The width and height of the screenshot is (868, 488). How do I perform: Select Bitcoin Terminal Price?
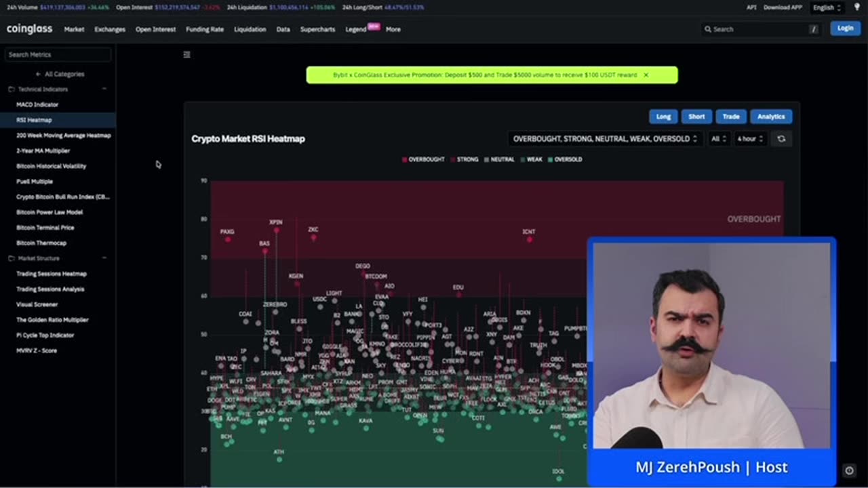45,228
